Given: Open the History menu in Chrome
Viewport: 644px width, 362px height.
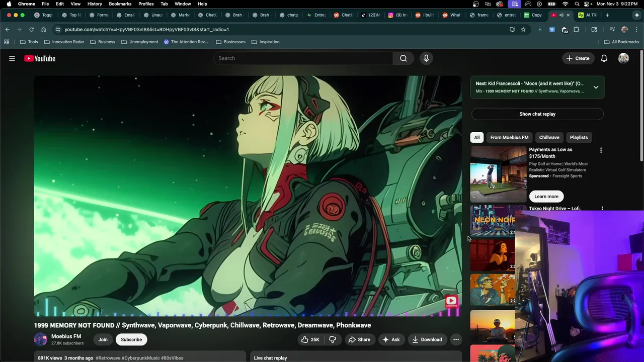Looking at the screenshot, I should point(95,4).
